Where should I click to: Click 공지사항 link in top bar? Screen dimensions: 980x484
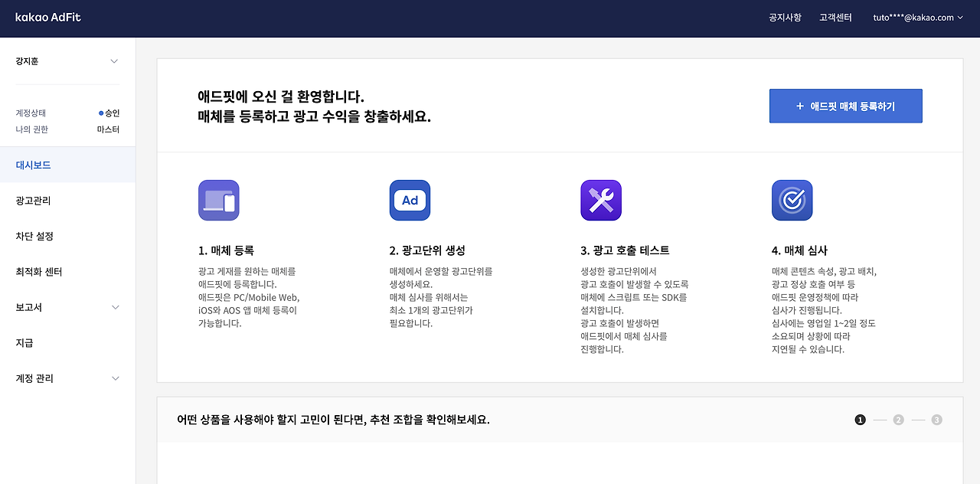coord(785,18)
